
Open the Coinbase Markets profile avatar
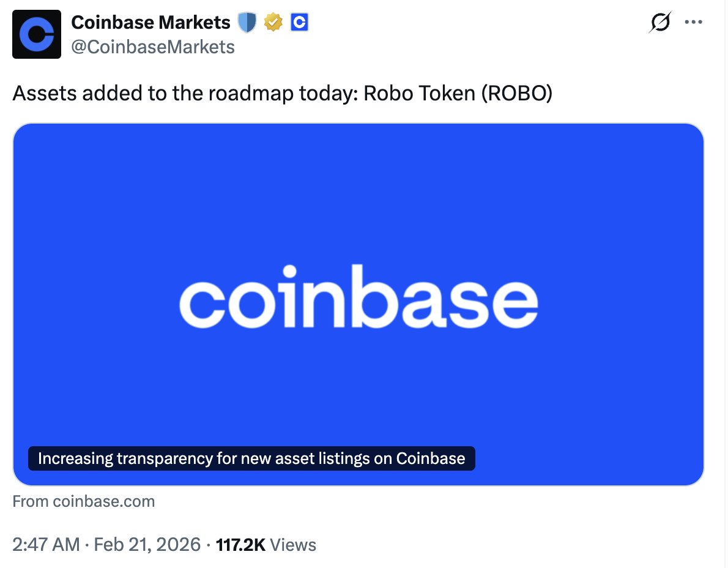coord(37,34)
